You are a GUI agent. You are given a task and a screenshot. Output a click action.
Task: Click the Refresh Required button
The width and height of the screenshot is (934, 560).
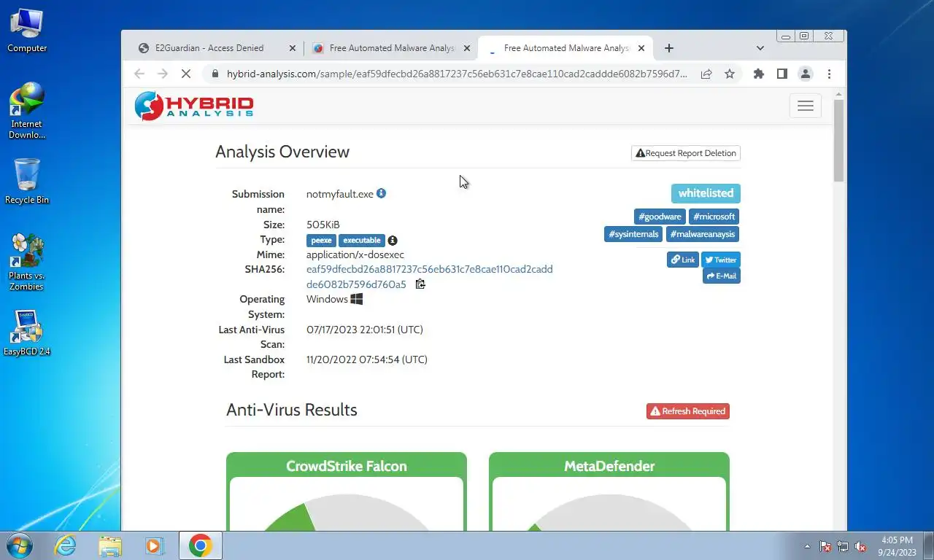[688, 411]
